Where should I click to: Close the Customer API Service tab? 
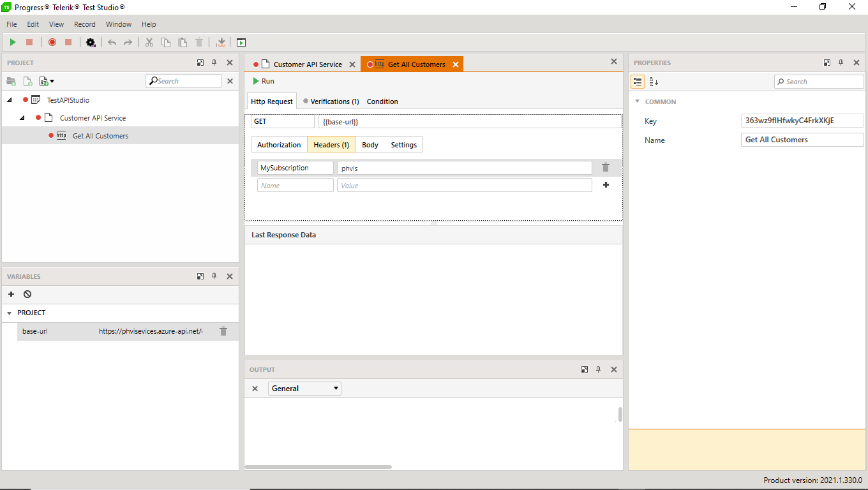click(352, 64)
